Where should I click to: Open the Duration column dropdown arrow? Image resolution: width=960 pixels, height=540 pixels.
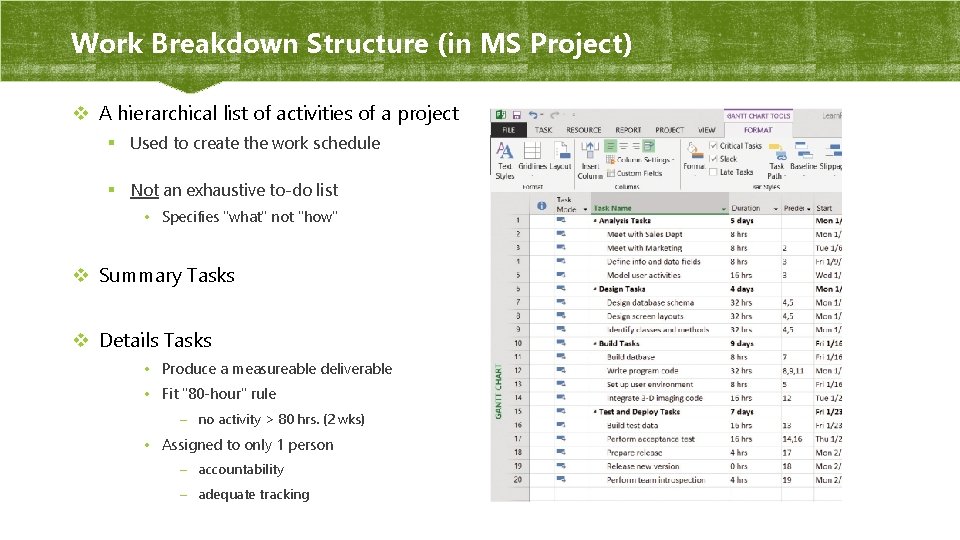coord(775,209)
